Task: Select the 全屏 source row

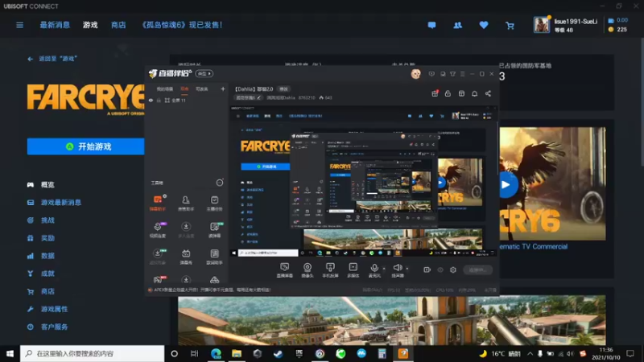Action: coord(187,100)
